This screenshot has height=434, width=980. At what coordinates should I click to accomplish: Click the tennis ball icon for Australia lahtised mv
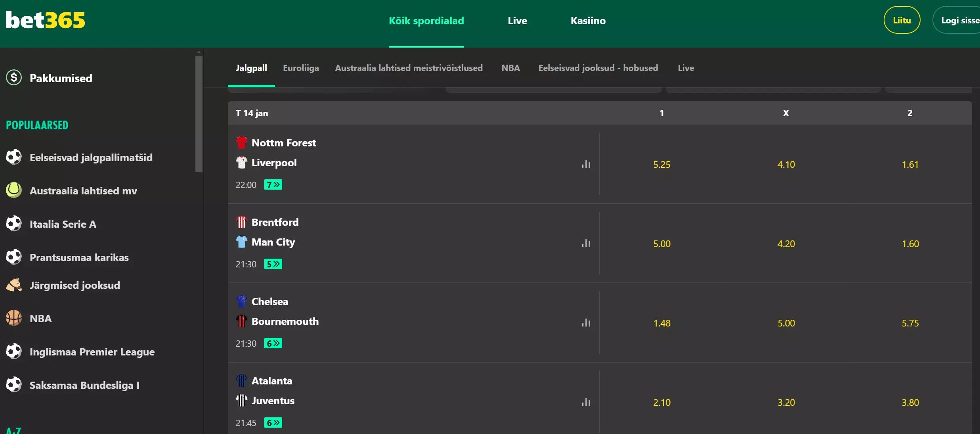click(14, 190)
